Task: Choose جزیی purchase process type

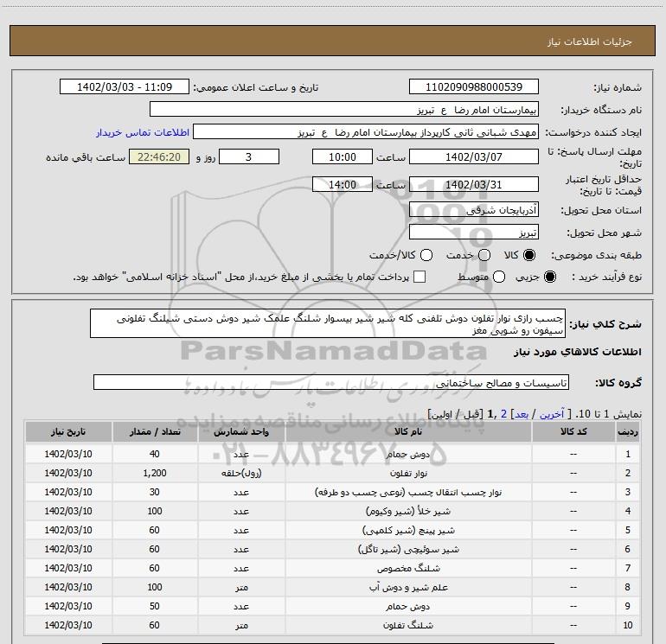Action: tap(549, 277)
